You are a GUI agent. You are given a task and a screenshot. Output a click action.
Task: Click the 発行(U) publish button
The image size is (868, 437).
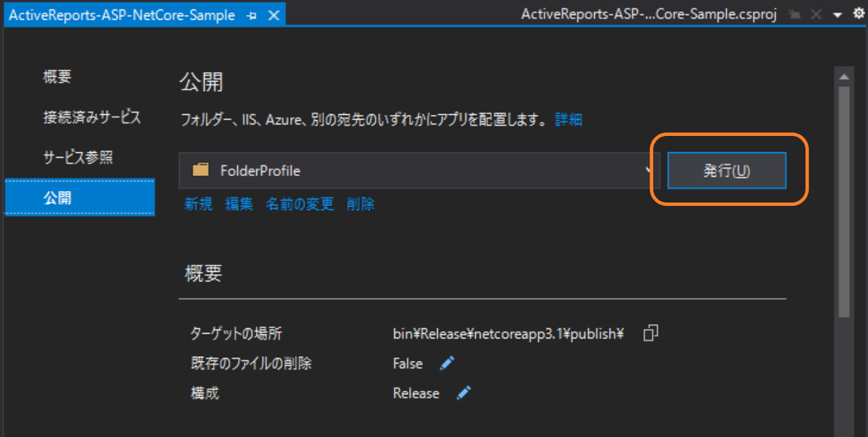point(726,171)
